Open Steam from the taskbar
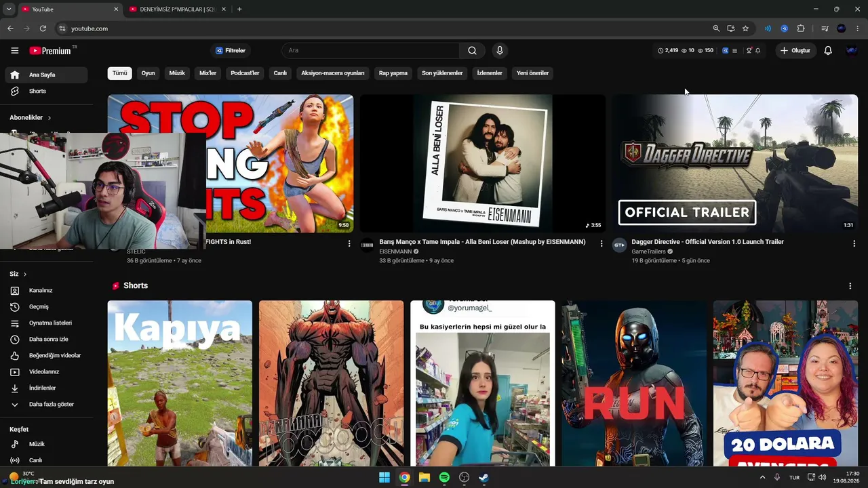 pos(484,477)
